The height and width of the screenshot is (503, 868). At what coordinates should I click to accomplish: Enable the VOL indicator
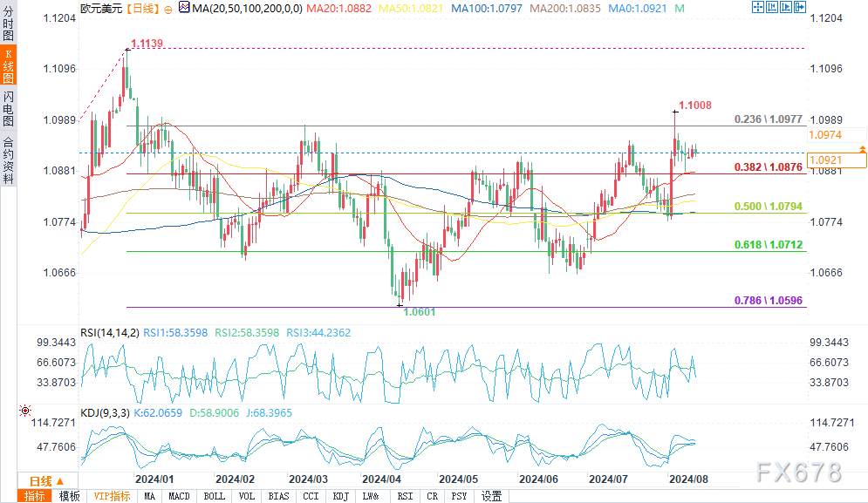click(x=247, y=496)
